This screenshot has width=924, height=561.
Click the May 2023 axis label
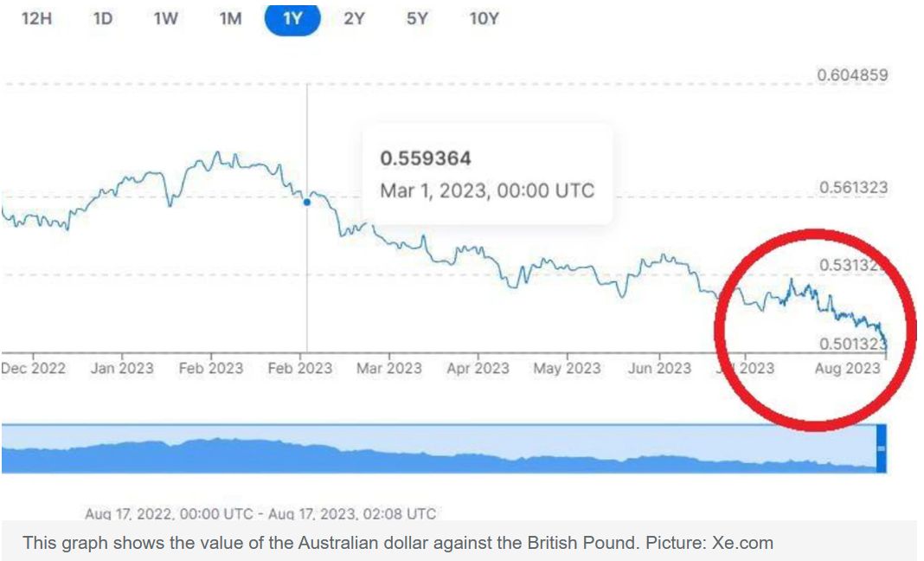pos(567,368)
